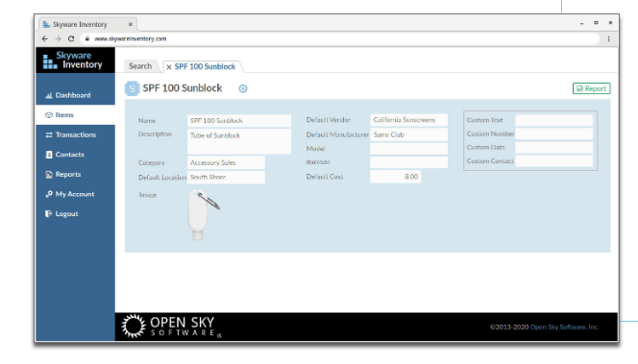Image resolution: width=638 pixels, height=364 pixels.
Task: Close the SPF 100 Sunblock tab
Action: tap(169, 67)
